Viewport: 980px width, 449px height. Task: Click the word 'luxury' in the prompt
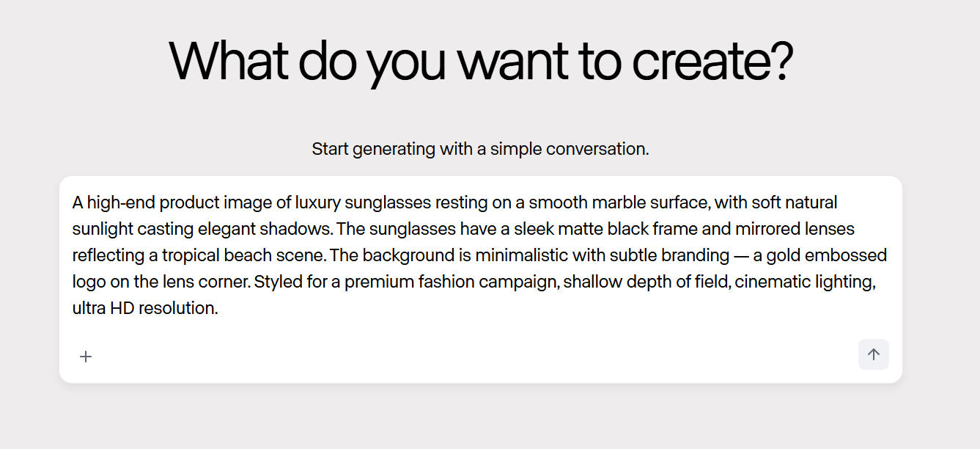point(319,202)
